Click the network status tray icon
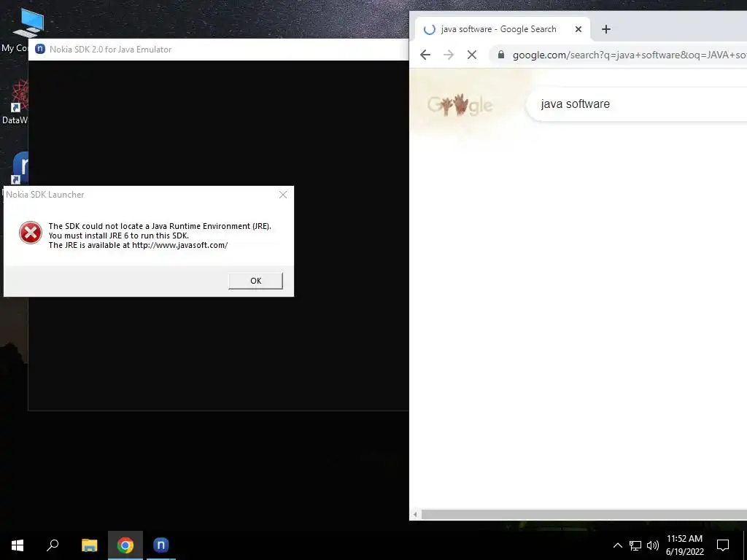This screenshot has width=747, height=560. tap(635, 545)
